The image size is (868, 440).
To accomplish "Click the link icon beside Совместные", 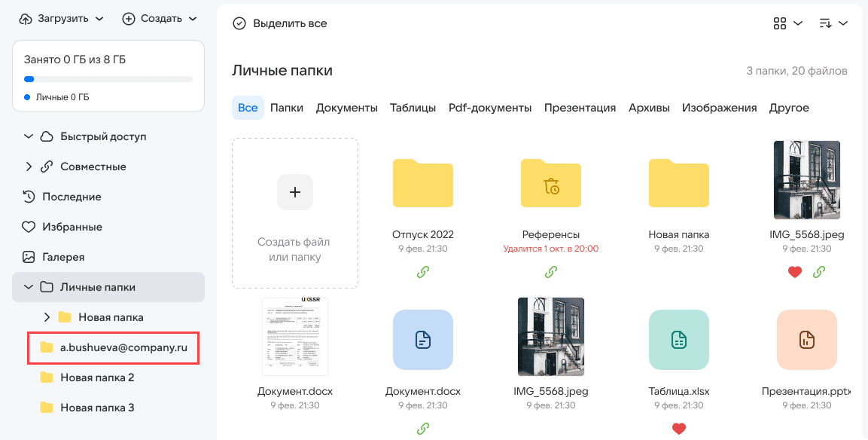I will 47,167.
